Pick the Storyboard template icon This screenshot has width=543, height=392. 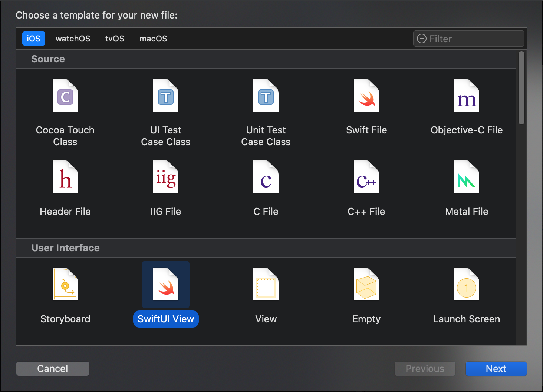point(65,285)
